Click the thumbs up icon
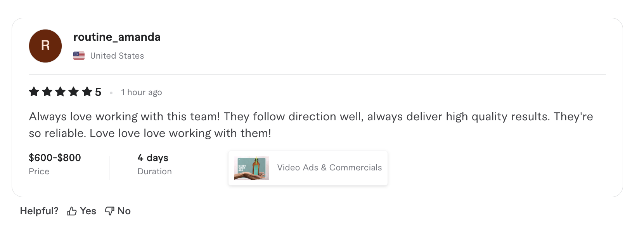644x236 pixels. pos(72,211)
